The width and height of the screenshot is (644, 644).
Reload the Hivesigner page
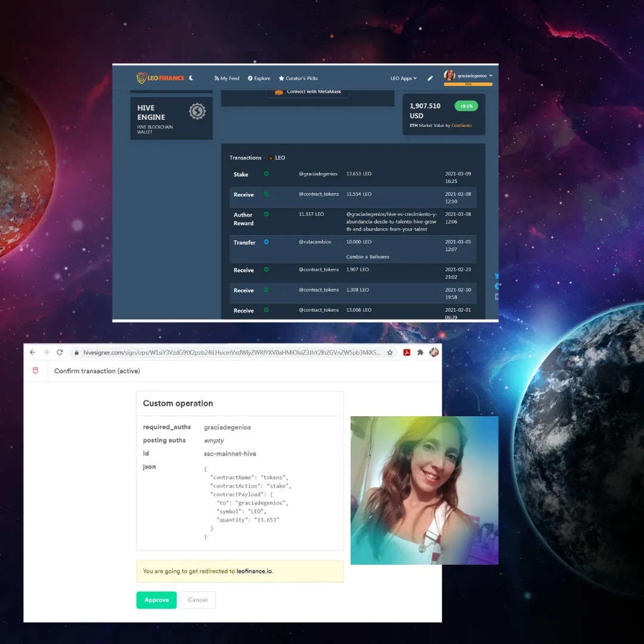(60, 352)
